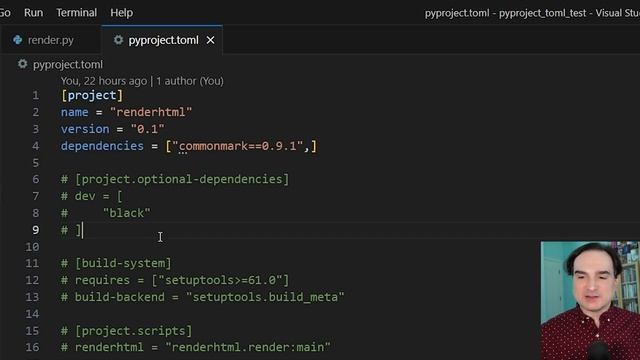Click the "black" text on line 8

tap(127, 213)
